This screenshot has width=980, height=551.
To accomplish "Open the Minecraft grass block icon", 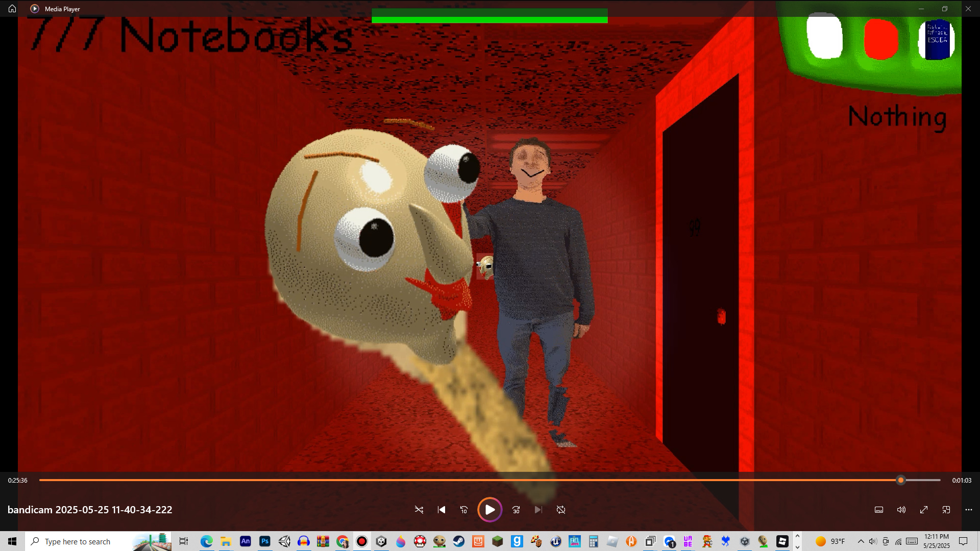I will (498, 541).
